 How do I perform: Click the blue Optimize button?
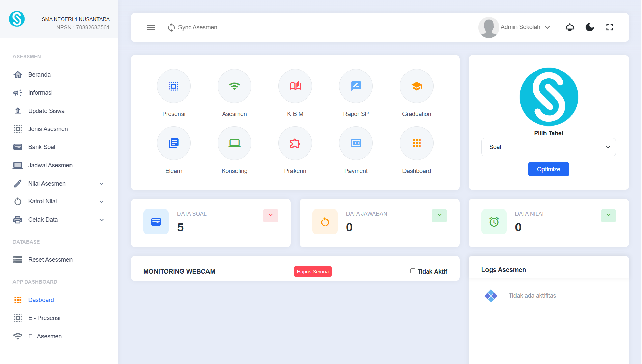pyautogui.click(x=549, y=169)
